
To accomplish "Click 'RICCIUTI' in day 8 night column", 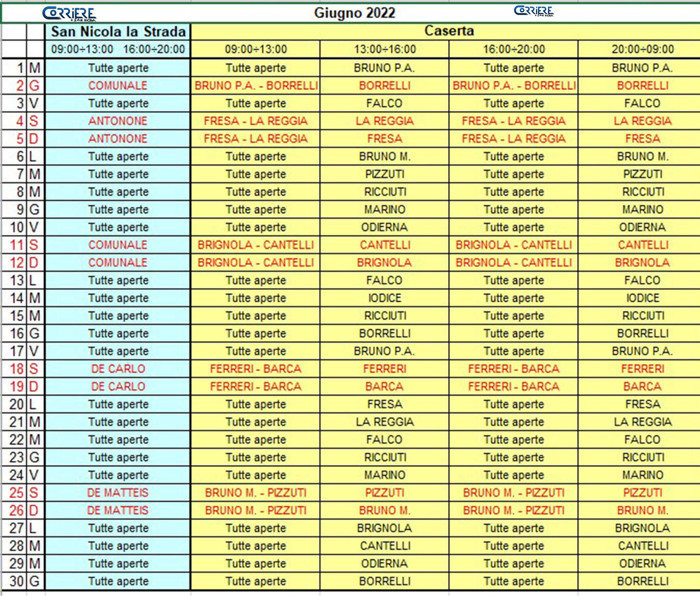I will 643,192.
